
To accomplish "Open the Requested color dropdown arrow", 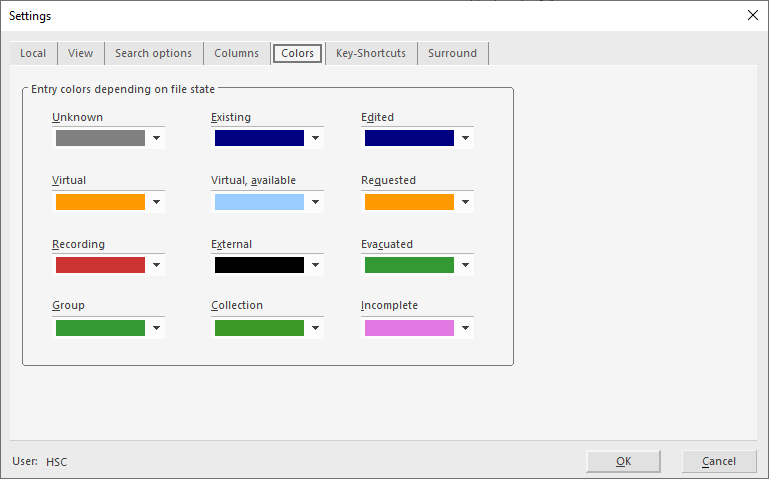I will pos(465,202).
